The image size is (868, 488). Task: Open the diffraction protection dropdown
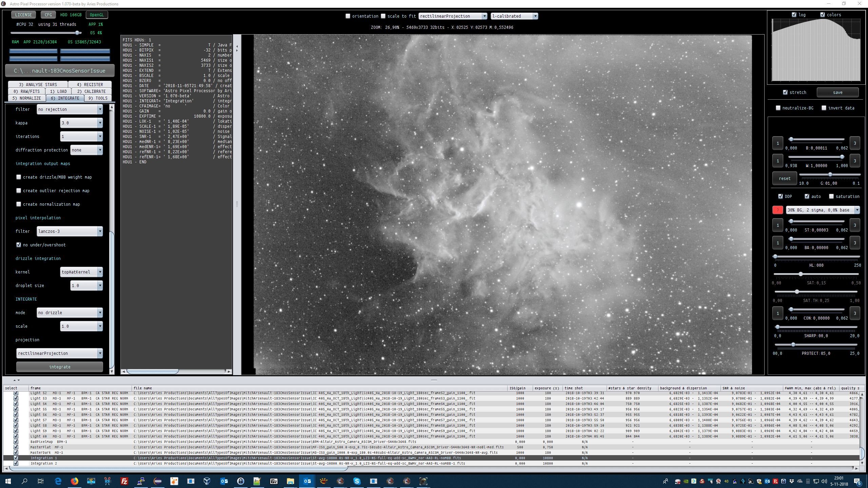click(x=86, y=150)
